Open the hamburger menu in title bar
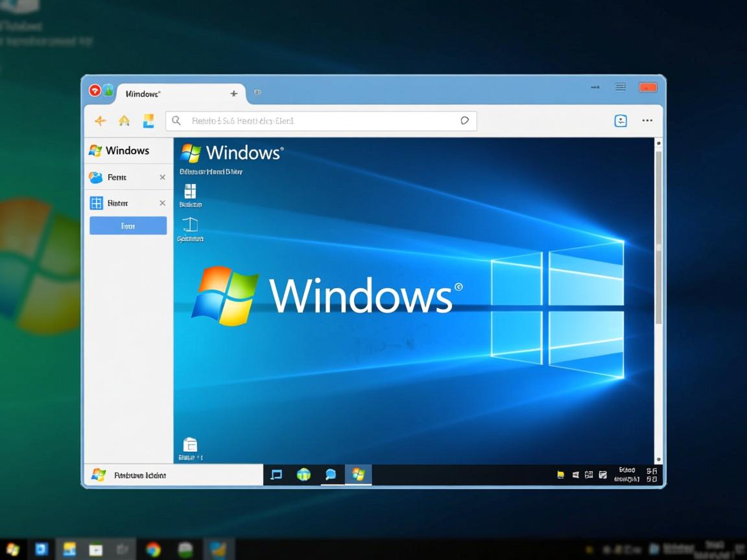Viewport: 747px width, 560px height. 621,87
